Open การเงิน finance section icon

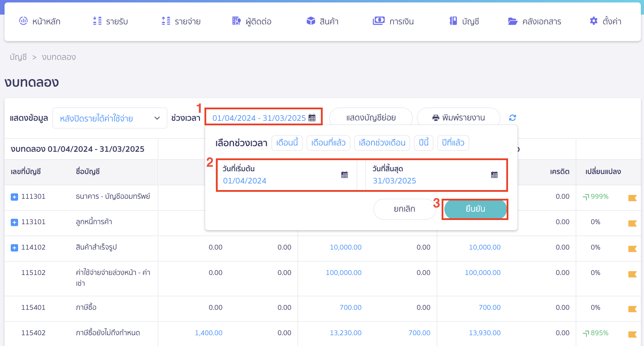point(378,21)
